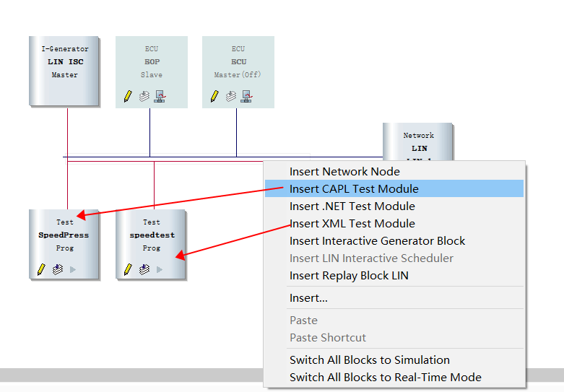Choose Switch All Blocks to Simulation
564x392 pixels.
tap(394, 360)
